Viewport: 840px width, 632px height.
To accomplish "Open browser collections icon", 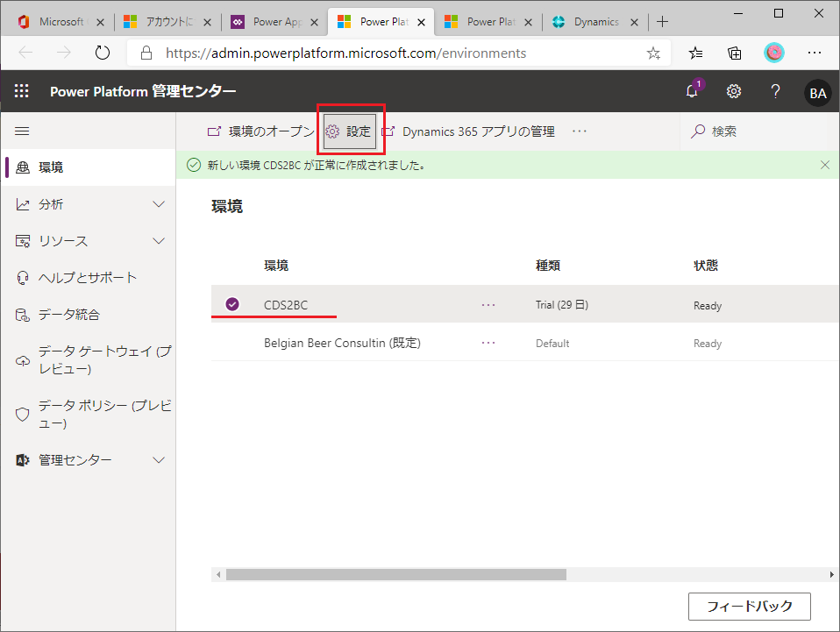I will [x=735, y=53].
